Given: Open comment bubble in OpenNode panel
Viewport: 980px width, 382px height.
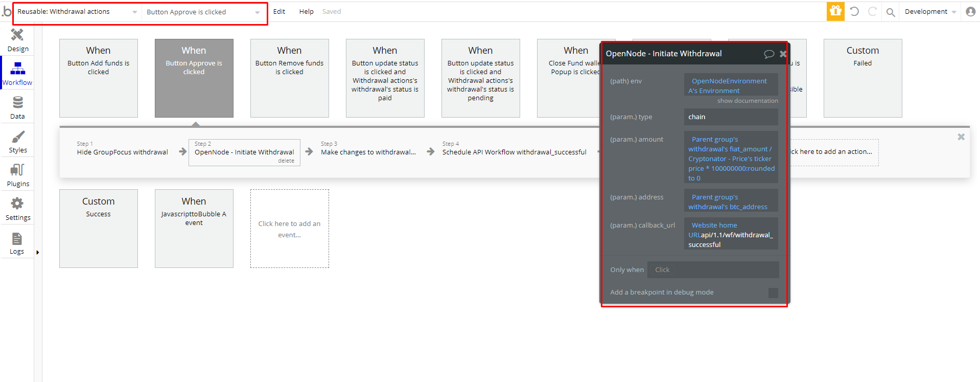Looking at the screenshot, I should 769,54.
